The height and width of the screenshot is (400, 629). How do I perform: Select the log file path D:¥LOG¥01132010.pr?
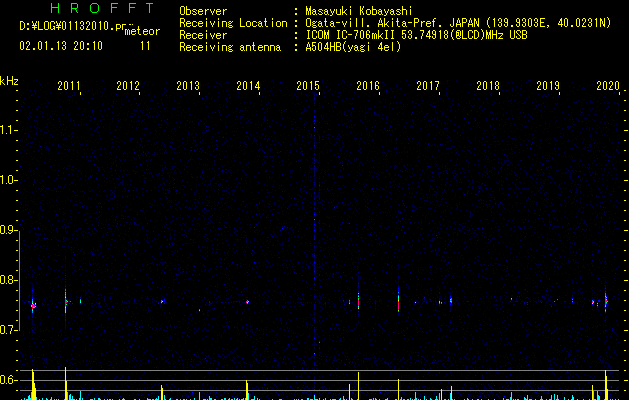(x=73, y=26)
